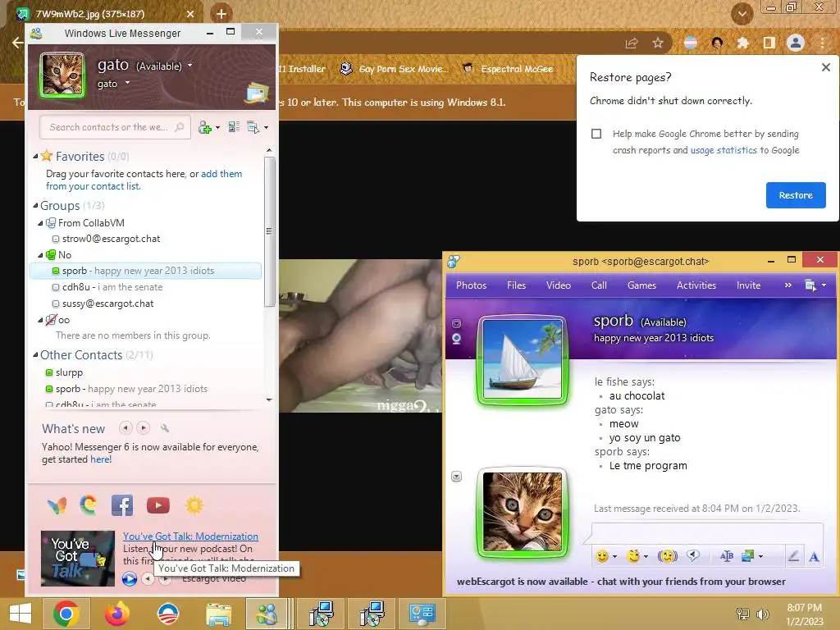Open Chrome side panel icon

[x=769, y=43]
